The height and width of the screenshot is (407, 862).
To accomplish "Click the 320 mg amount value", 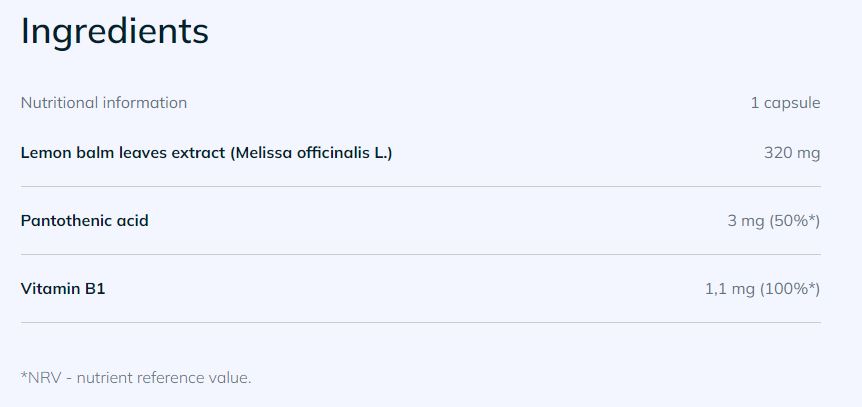I will [791, 153].
